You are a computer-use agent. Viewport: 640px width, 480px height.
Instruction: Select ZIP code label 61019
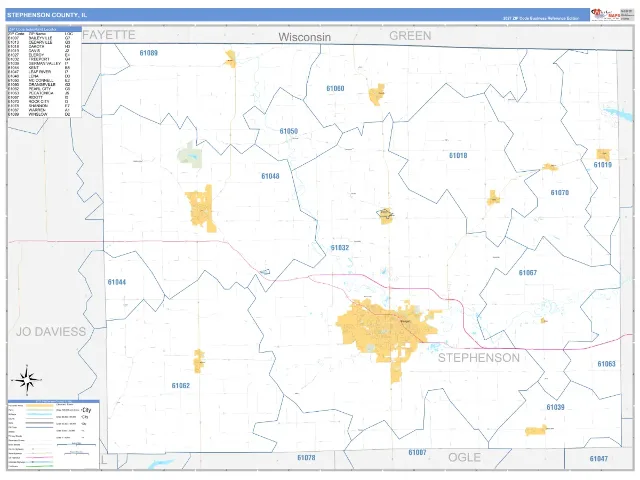(x=602, y=164)
